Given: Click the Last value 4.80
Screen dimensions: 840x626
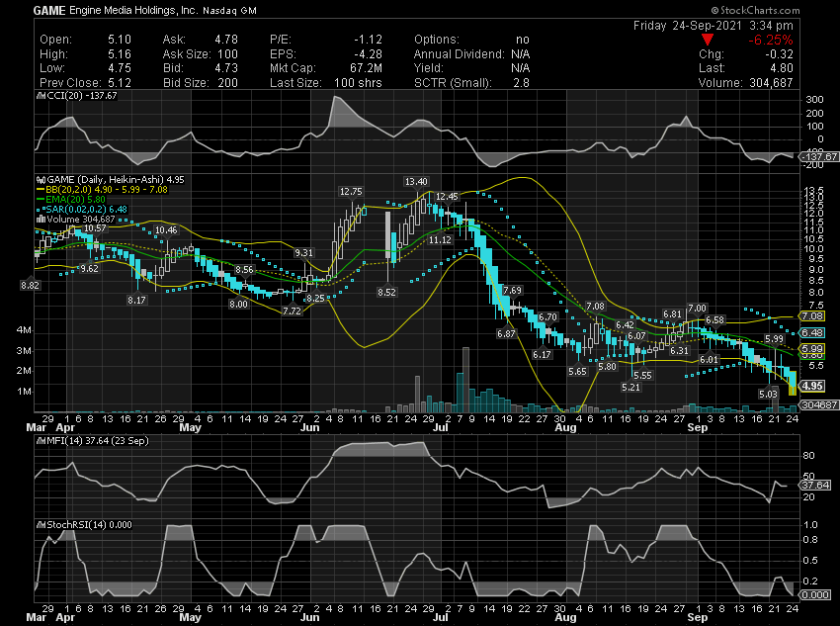Looking at the screenshot, I should pyautogui.click(x=782, y=68).
